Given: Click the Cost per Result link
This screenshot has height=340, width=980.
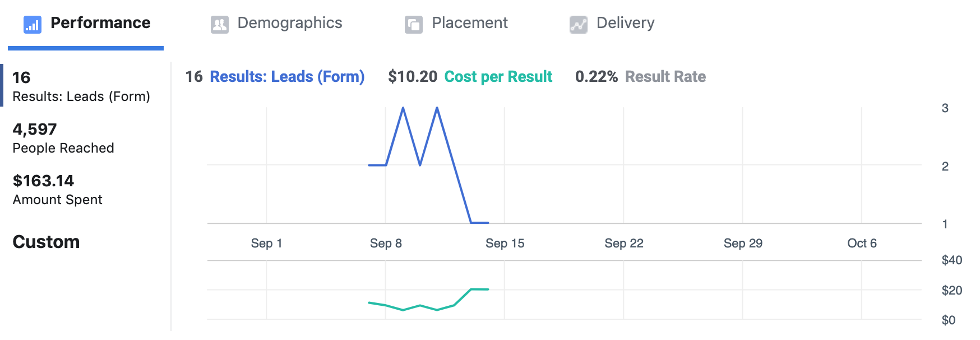Looking at the screenshot, I should pyautogui.click(x=498, y=77).
